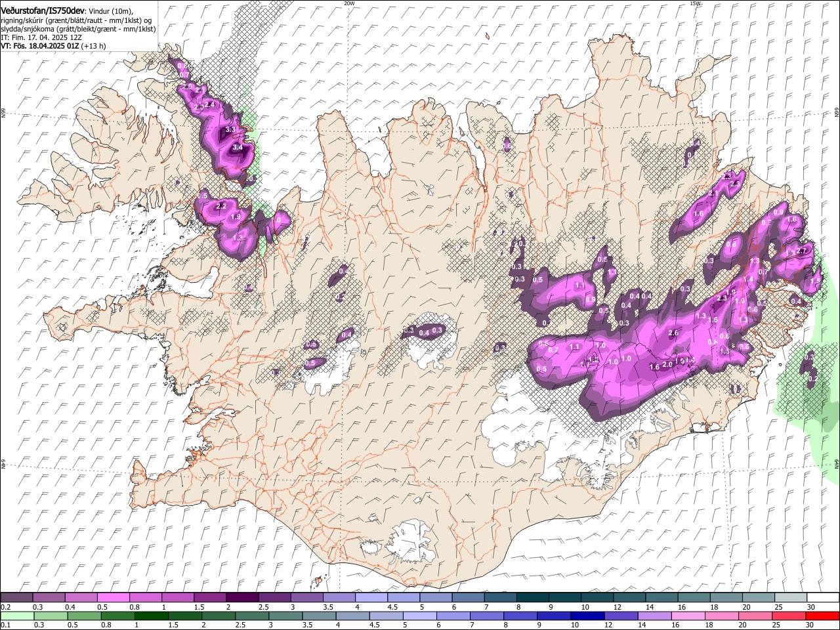Image resolution: width=840 pixels, height=630 pixels.
Task: Click the 2.6 precipitation value on the map
Action: (x=673, y=333)
